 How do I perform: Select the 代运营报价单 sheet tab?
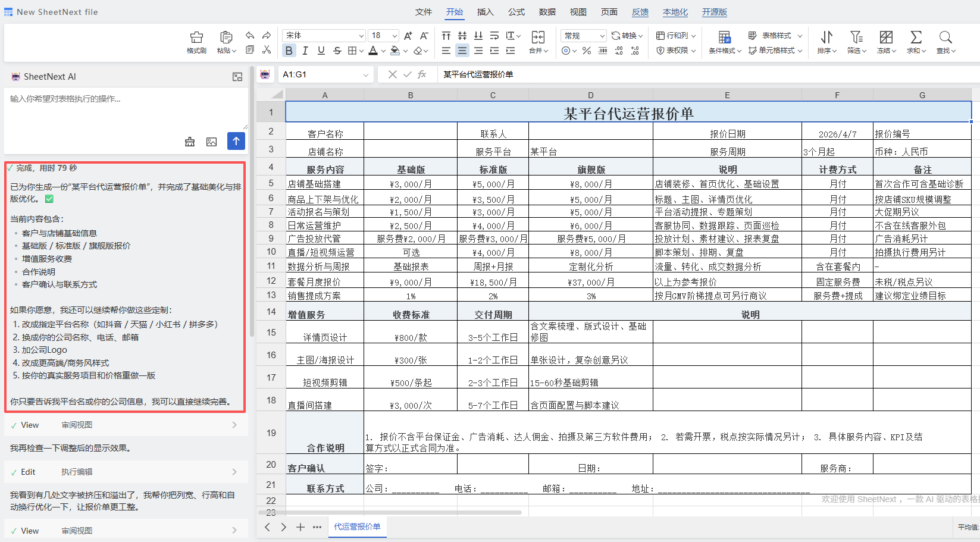tap(357, 527)
